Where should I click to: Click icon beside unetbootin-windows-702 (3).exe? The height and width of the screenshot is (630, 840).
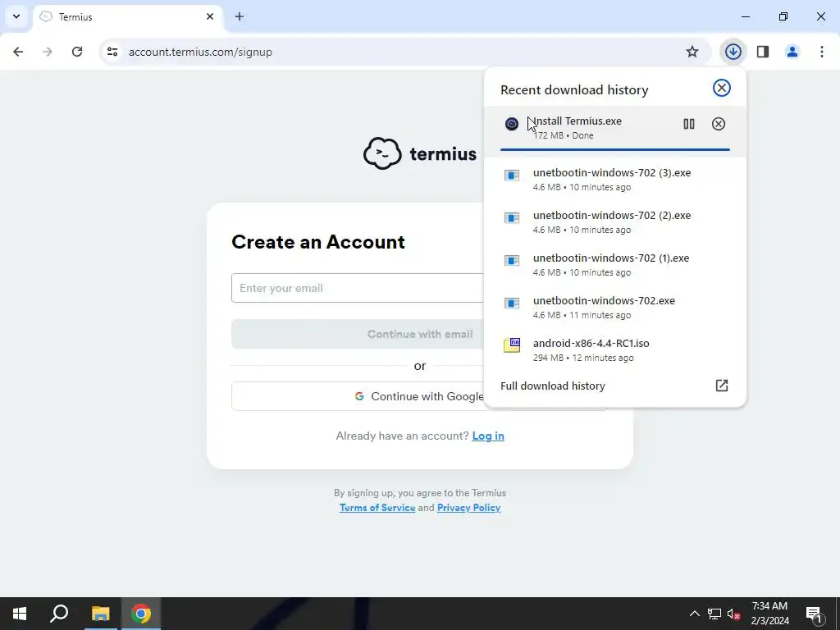(512, 176)
